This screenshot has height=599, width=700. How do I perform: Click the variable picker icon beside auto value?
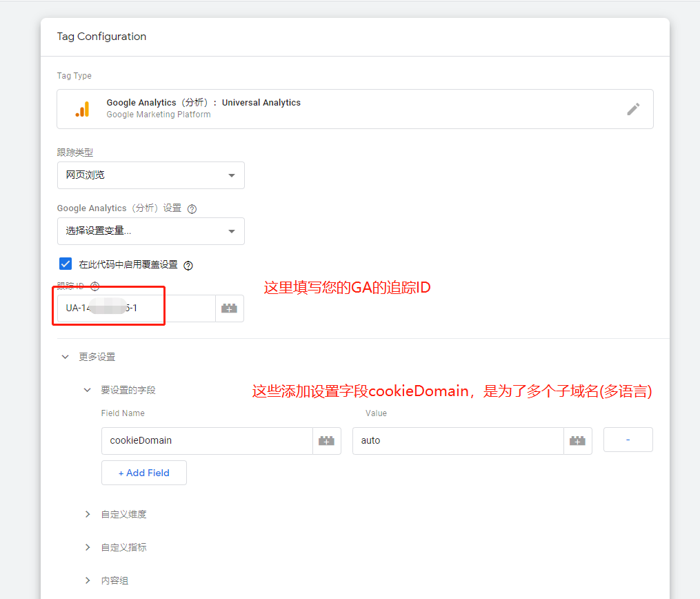tap(578, 441)
